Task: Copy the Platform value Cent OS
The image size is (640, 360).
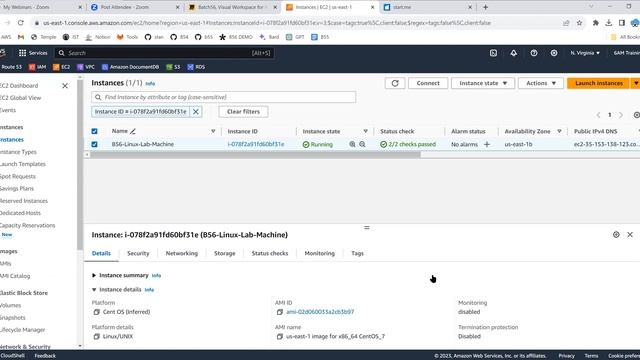Action: click(x=97, y=312)
